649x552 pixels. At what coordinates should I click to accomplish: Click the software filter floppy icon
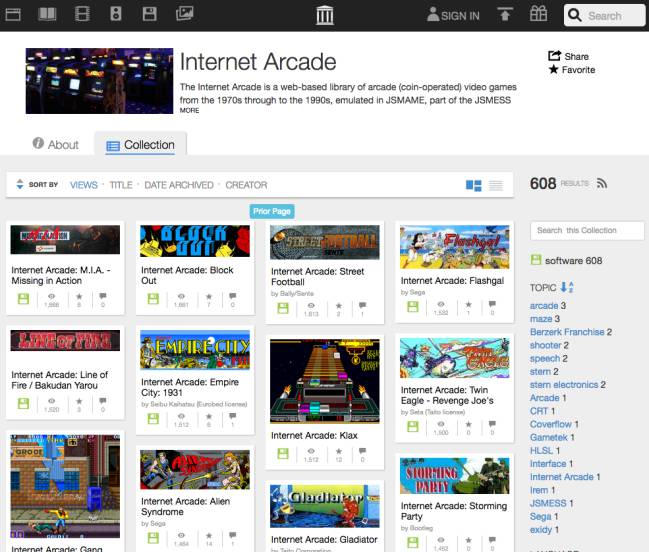(x=536, y=260)
